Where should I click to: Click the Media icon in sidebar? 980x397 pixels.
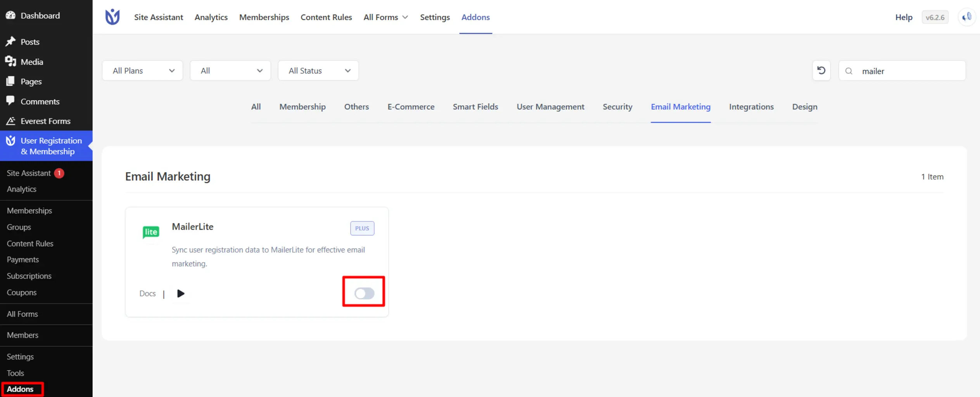pos(10,62)
